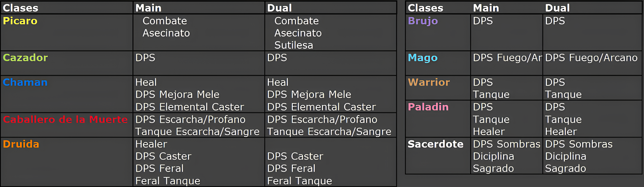This screenshot has width=644, height=187.
Task: Click the left table Dual header
Action: [x=279, y=8]
